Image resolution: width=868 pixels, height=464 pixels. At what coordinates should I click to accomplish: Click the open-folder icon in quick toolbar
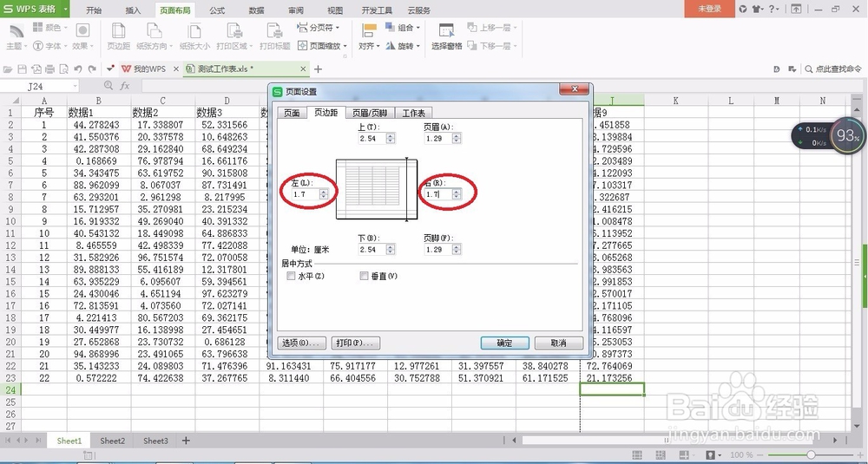click(8, 69)
